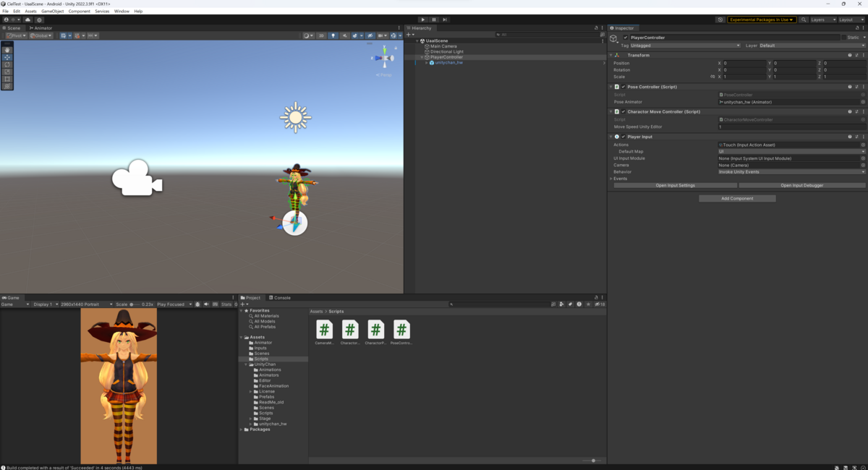Screen dimensions: 868x470
Task: Click the Stats button in Game view
Action: pyautogui.click(x=226, y=304)
